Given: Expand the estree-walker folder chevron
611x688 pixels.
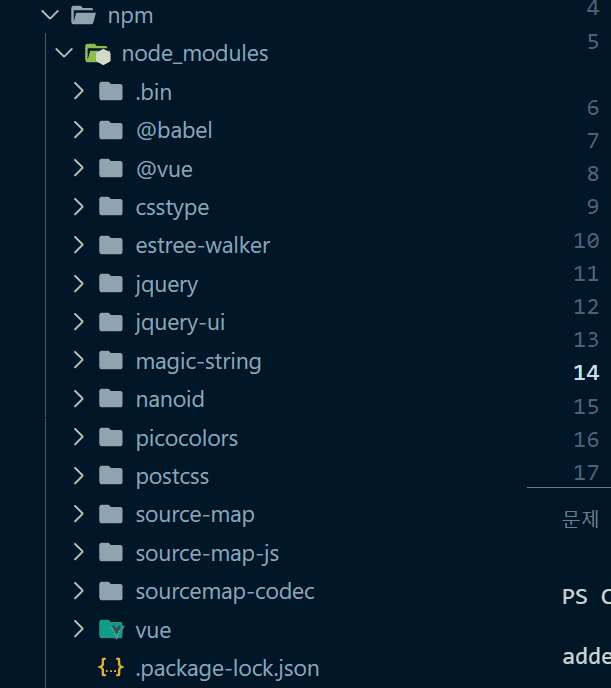Looking at the screenshot, I should click(79, 245).
